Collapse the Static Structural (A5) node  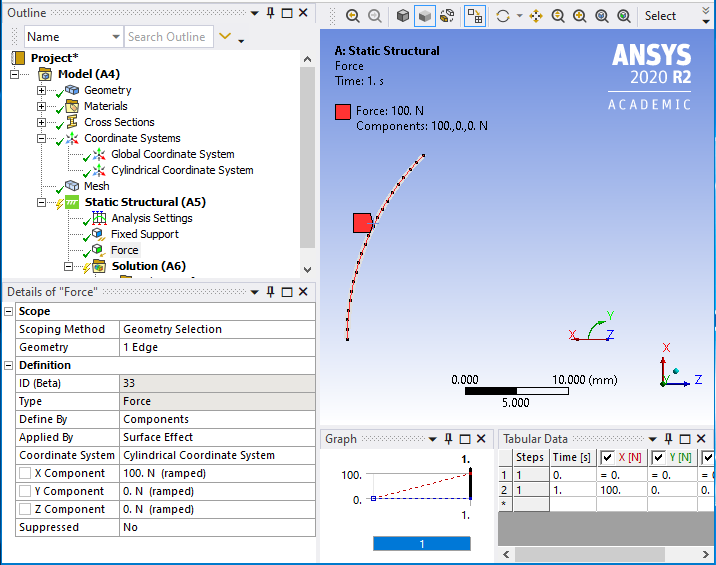click(41, 202)
